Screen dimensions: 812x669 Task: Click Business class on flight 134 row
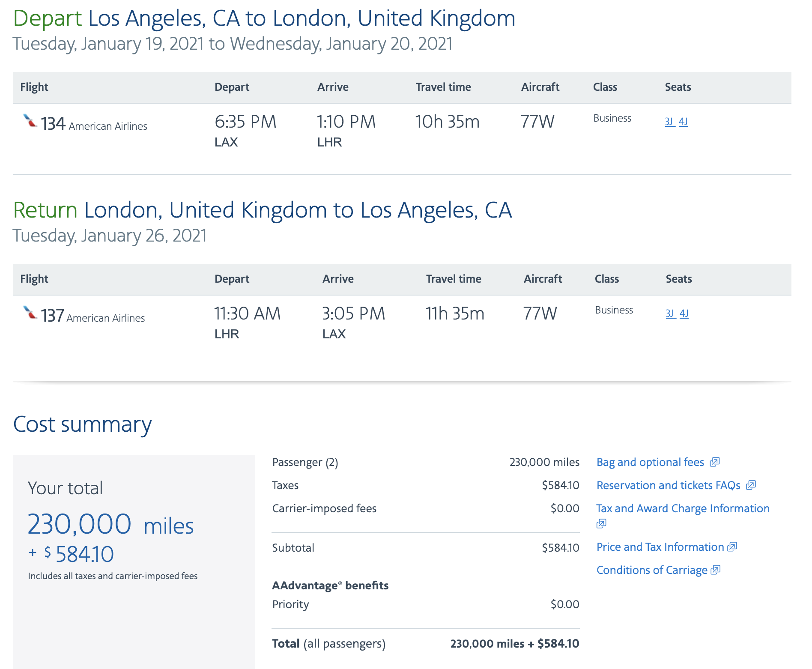pos(612,118)
